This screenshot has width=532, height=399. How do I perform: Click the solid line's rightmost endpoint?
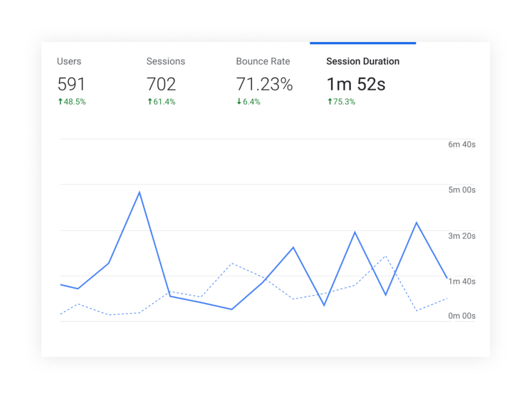(x=447, y=278)
